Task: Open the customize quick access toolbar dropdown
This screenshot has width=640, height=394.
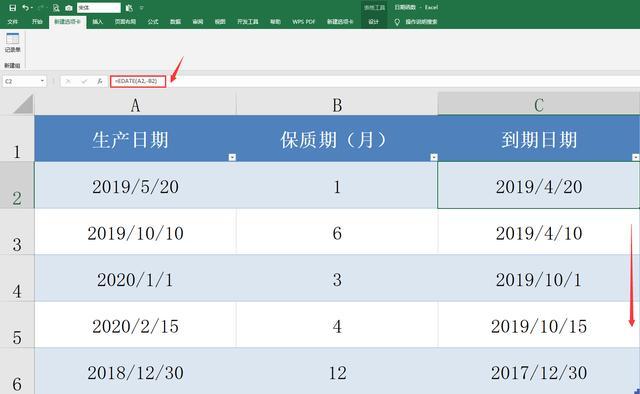Action: pos(142,8)
